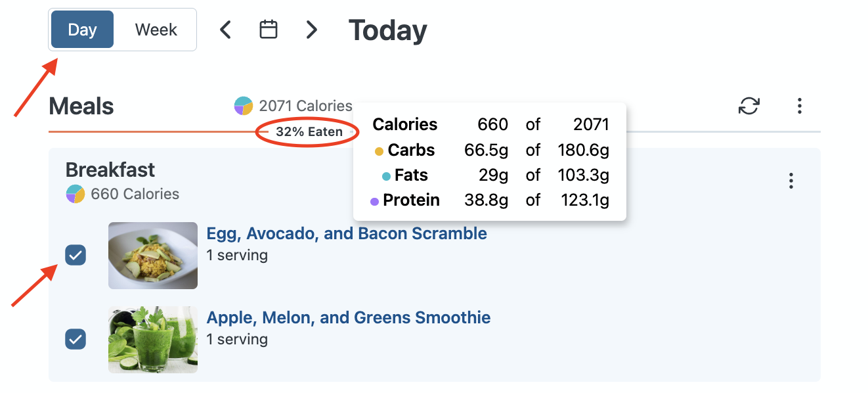This screenshot has width=868, height=393.
Task: Click the pie chart icon beside 2071 Calories
Action: [244, 106]
